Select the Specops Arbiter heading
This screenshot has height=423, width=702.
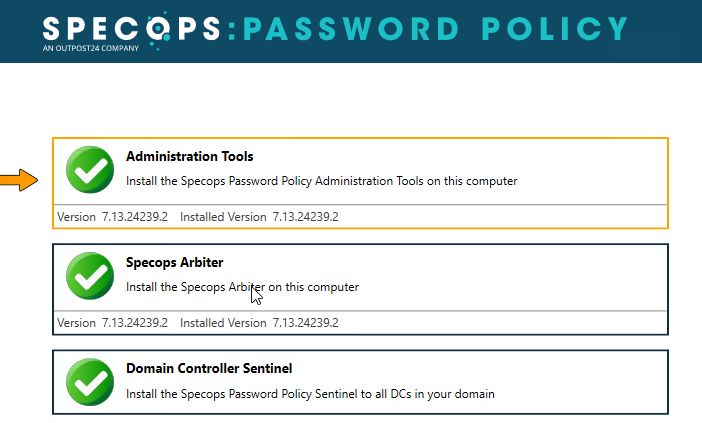tap(175, 262)
